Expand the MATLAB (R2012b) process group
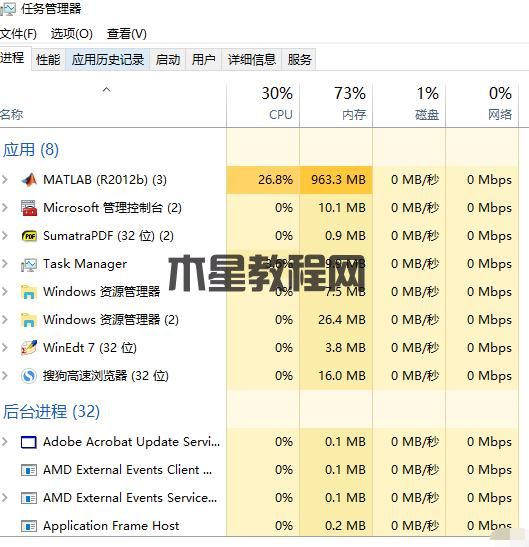 pos(5,180)
